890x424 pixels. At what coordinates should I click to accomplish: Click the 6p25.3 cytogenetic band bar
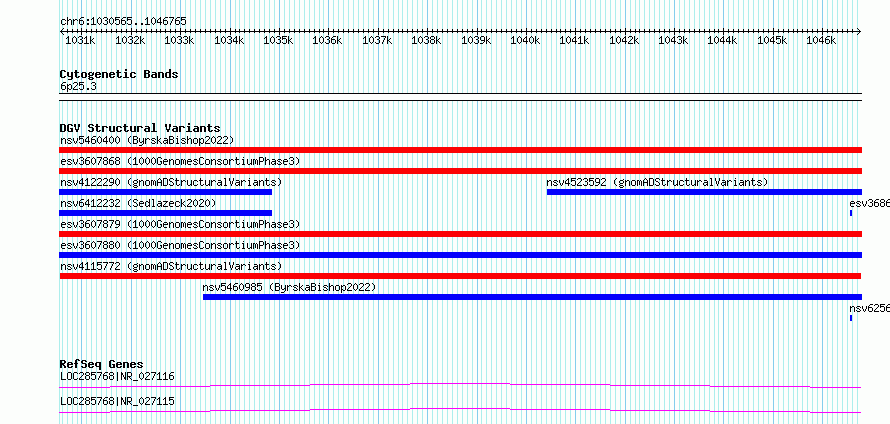[x=460, y=97]
